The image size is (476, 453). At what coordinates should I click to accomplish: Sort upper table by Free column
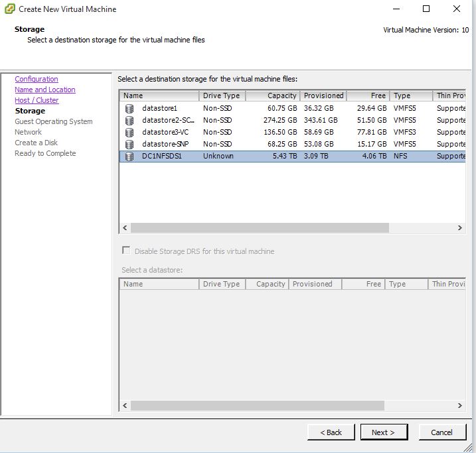tap(368, 96)
